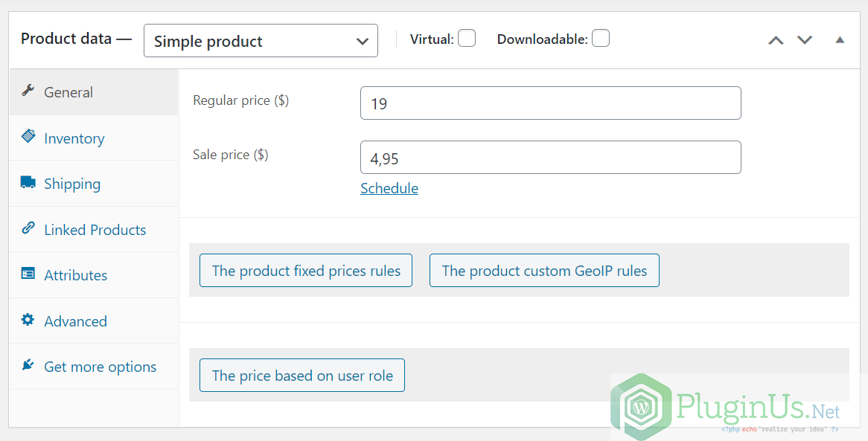868x441 pixels.
Task: Click the Advanced gear icon
Action: [x=28, y=319]
